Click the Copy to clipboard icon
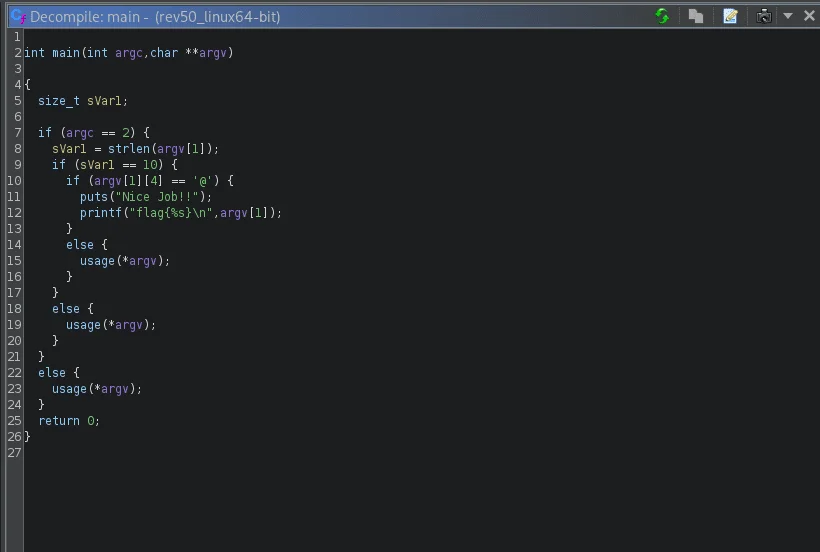820x552 pixels. (696, 16)
